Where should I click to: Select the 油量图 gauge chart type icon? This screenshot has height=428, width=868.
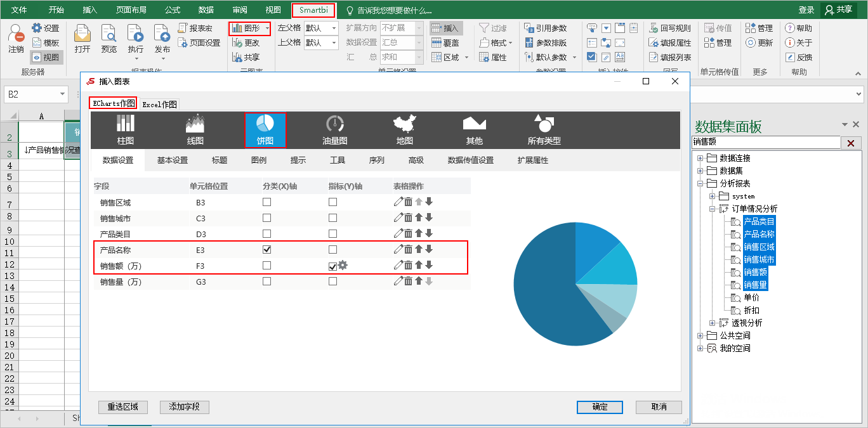[x=334, y=130]
